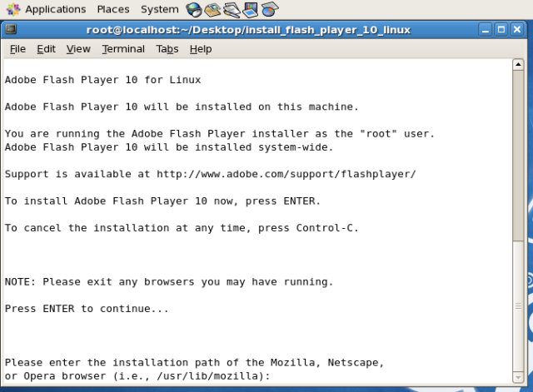Click the scrollbar up arrow

(x=518, y=65)
